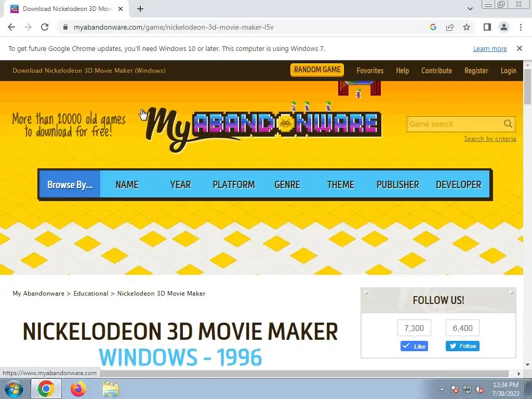The width and height of the screenshot is (532, 399).
Task: Bookmark this page with the star icon
Action: (467, 27)
